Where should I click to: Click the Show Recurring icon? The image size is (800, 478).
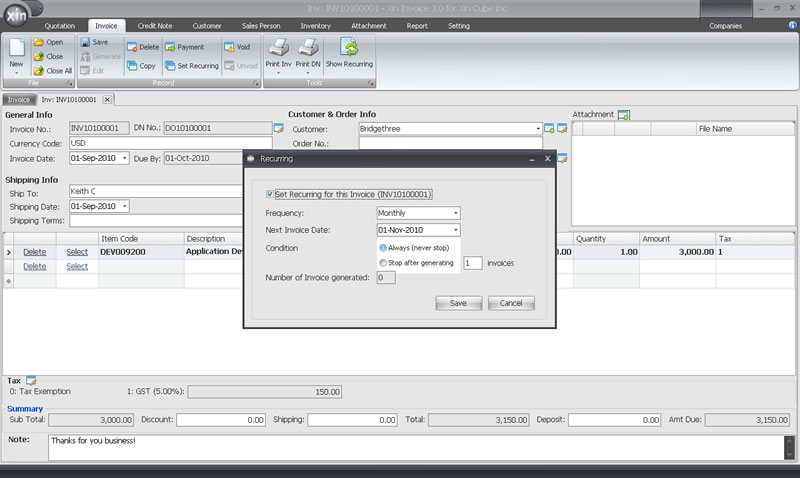[349, 47]
